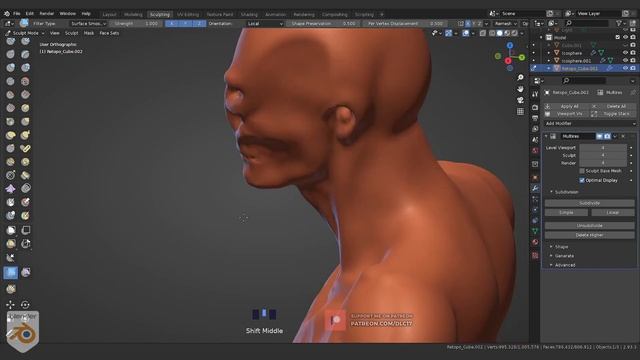This screenshot has height=360, width=640.
Task: Toggle camera view in the viewport
Action: tap(520, 100)
